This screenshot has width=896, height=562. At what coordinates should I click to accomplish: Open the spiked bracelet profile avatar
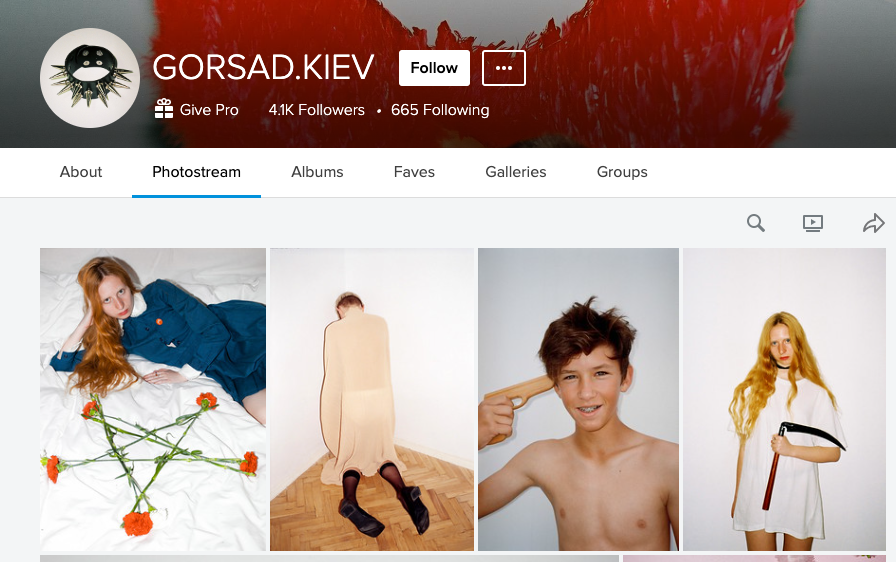point(90,78)
